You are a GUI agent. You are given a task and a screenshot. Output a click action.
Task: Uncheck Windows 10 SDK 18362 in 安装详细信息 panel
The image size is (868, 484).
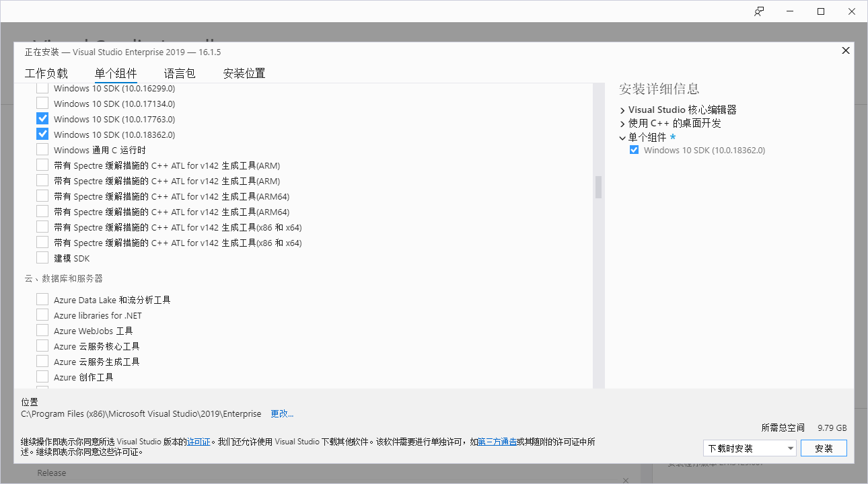(x=634, y=150)
